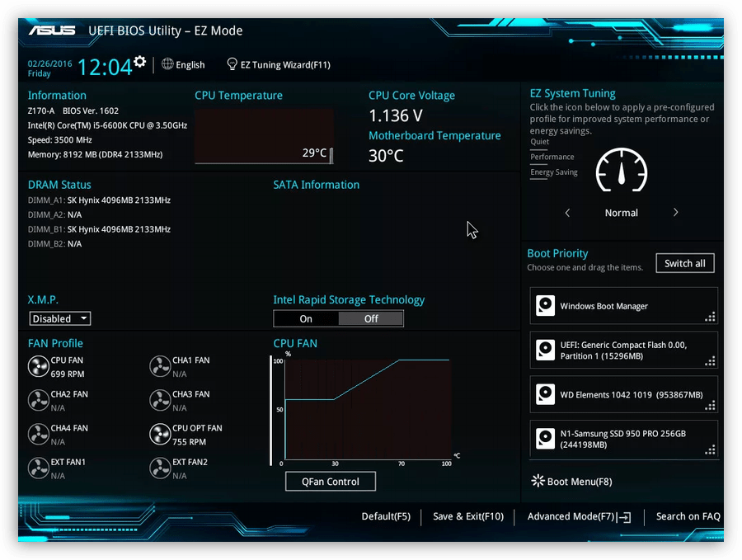This screenshot has height=560, width=742.
Task: Click the DIMM_A1 SK Hynix memory row
Action: [x=100, y=200]
